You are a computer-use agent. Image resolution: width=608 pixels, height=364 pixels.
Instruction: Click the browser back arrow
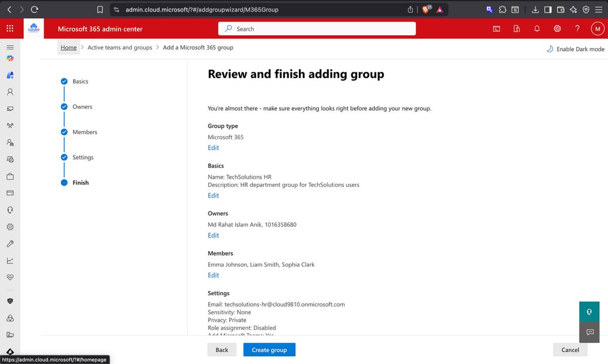coord(10,9)
